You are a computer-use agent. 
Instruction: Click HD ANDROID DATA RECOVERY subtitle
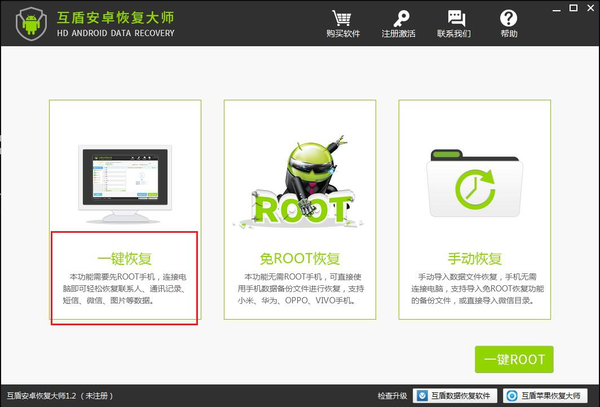tap(116, 33)
